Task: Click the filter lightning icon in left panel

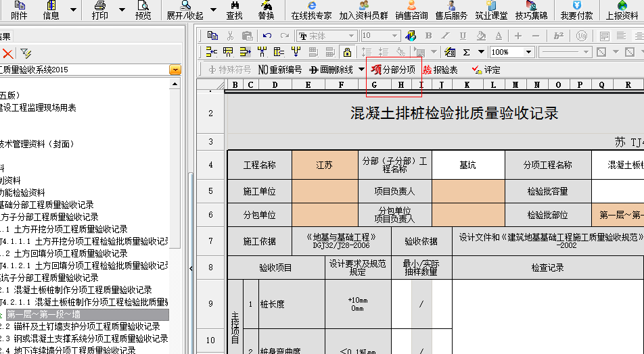Action: 26,53
